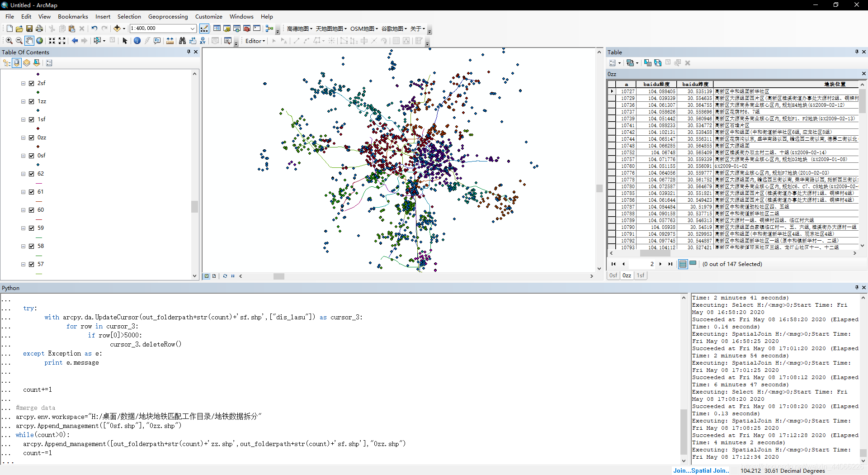Click the table horizontal scrollbar thumb
Screen dimensions: 868x475
coord(655,253)
